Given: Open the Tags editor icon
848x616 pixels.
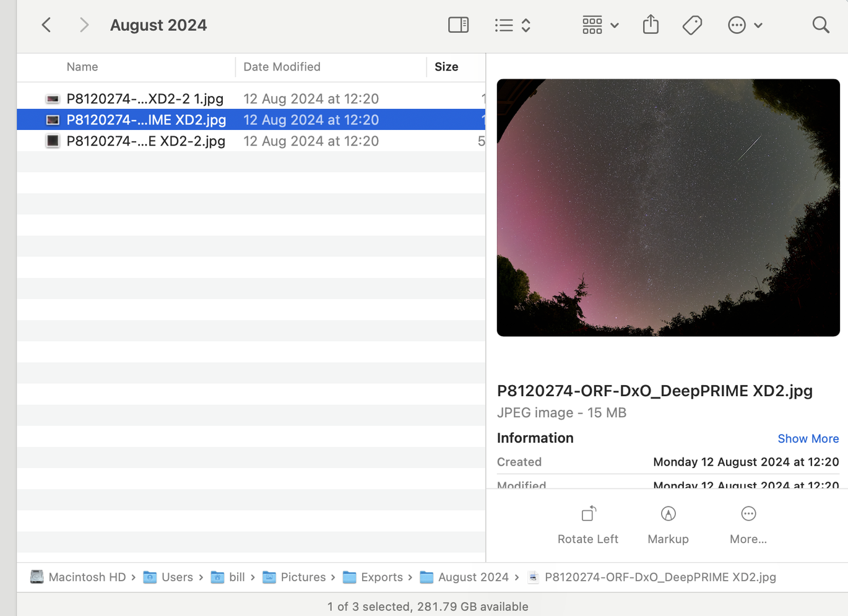Looking at the screenshot, I should [692, 25].
